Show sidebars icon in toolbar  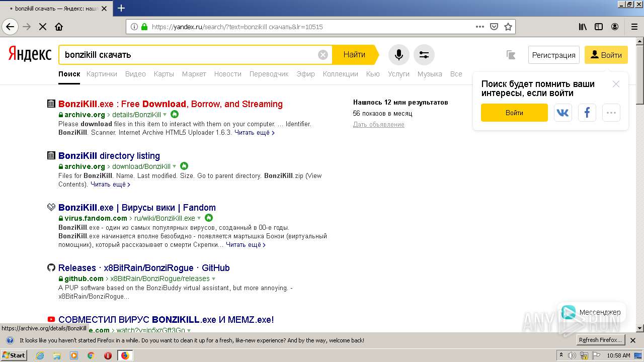coord(599,27)
